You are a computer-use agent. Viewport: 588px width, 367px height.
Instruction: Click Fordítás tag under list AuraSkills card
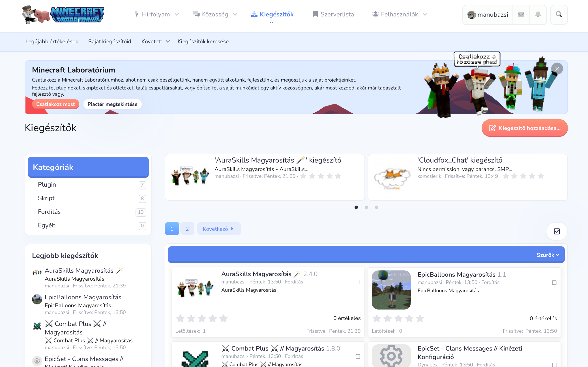pyautogui.click(x=294, y=282)
